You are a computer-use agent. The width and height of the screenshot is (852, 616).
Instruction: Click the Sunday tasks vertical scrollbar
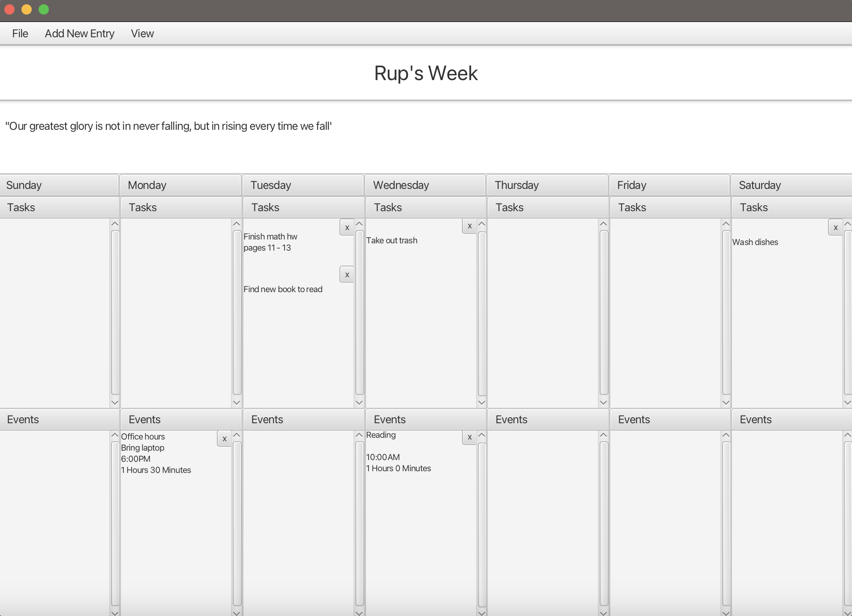115,313
